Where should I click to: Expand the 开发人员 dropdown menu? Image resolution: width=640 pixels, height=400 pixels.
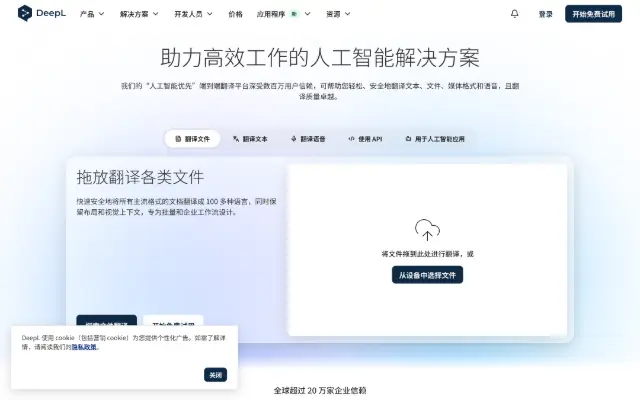click(193, 14)
